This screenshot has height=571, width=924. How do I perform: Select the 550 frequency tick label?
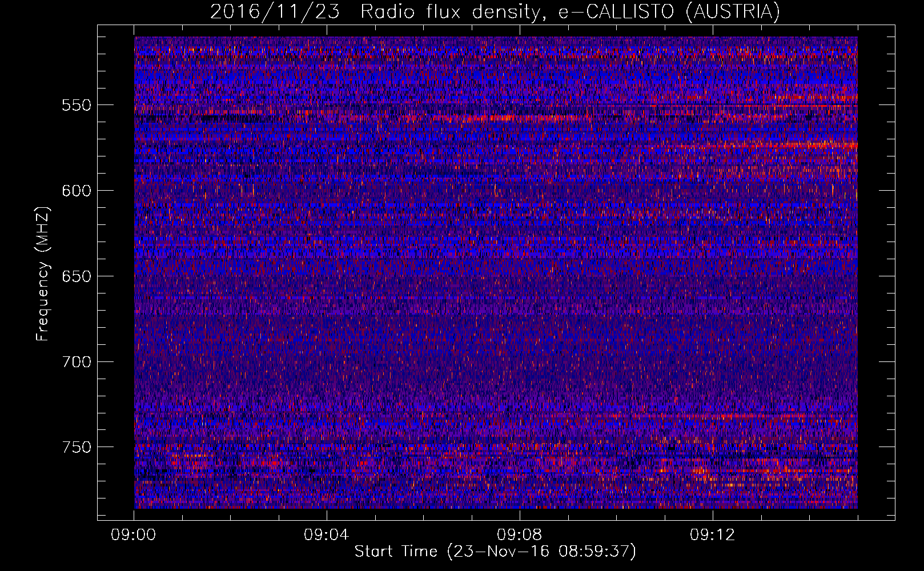coord(77,105)
